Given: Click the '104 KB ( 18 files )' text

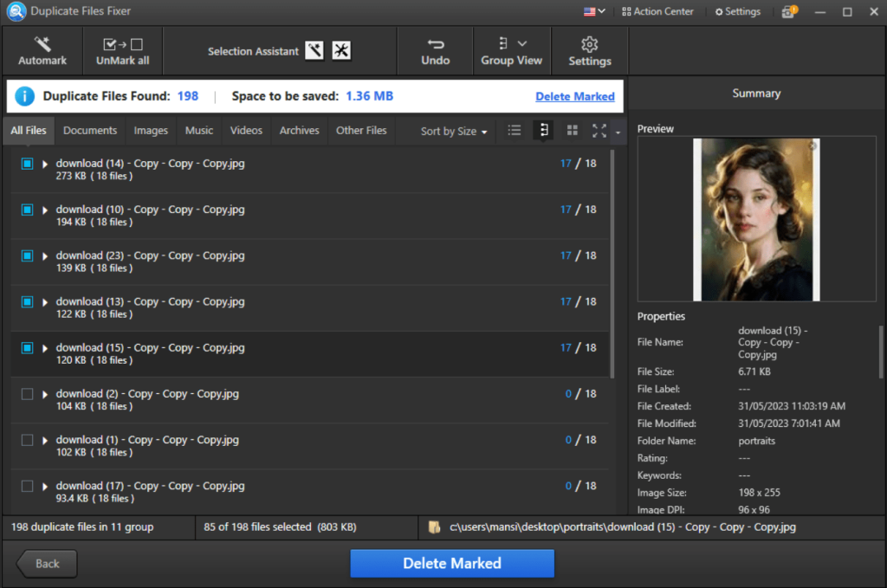Looking at the screenshot, I should point(94,406).
